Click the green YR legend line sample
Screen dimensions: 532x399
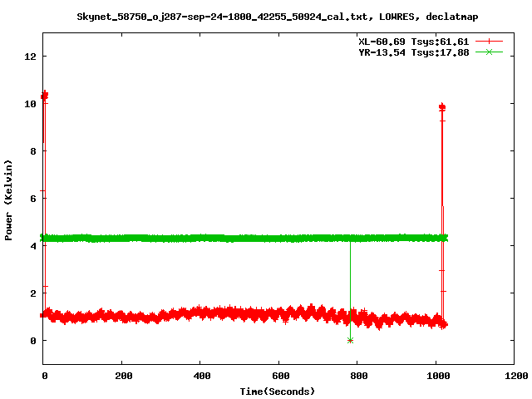tap(489, 52)
